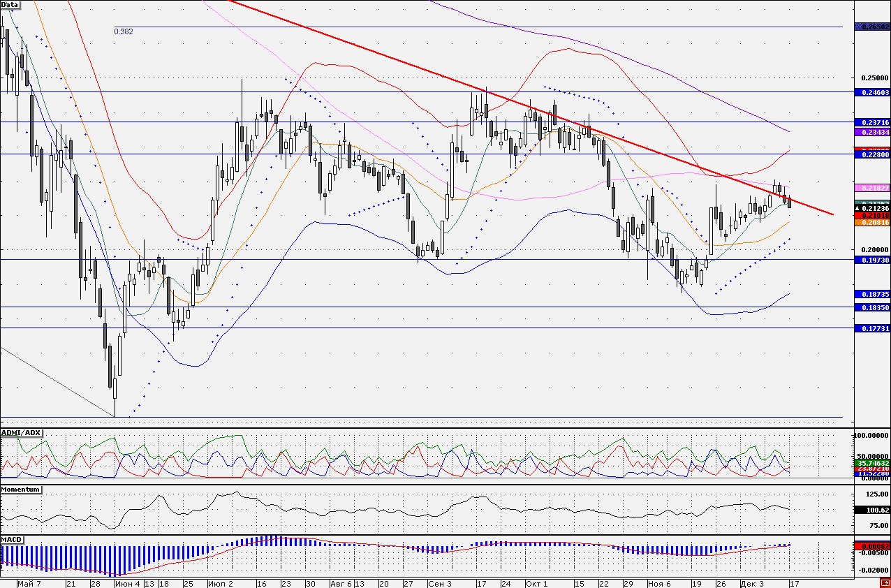
Task: Click the small arrow beneath the Data label
Action: [x=10, y=12]
